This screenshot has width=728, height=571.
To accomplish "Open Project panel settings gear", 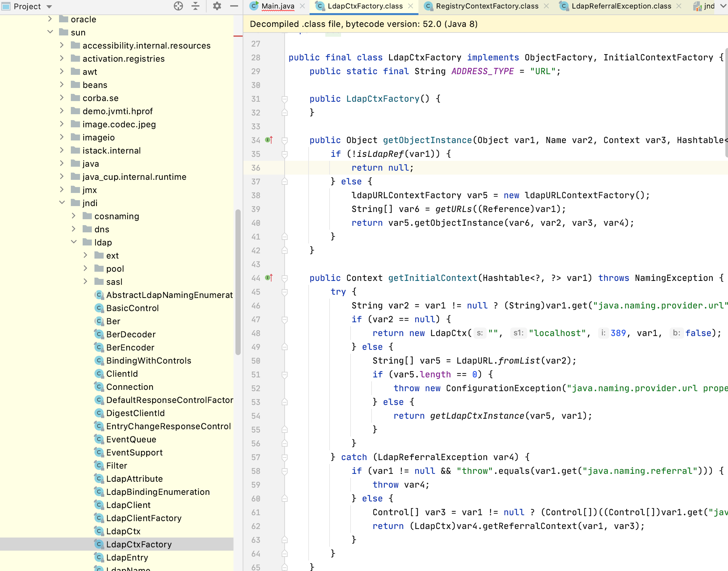I will point(217,6).
